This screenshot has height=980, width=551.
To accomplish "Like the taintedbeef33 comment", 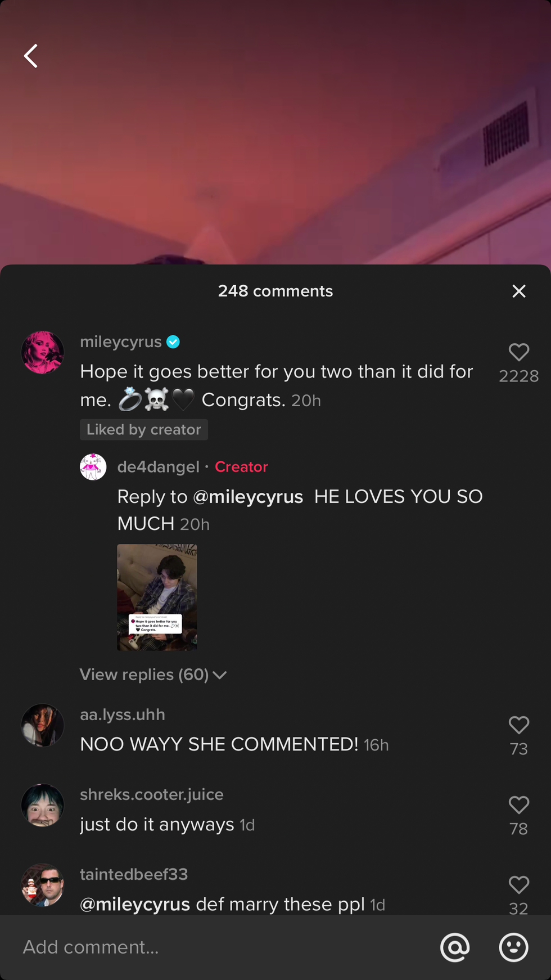I will (518, 885).
